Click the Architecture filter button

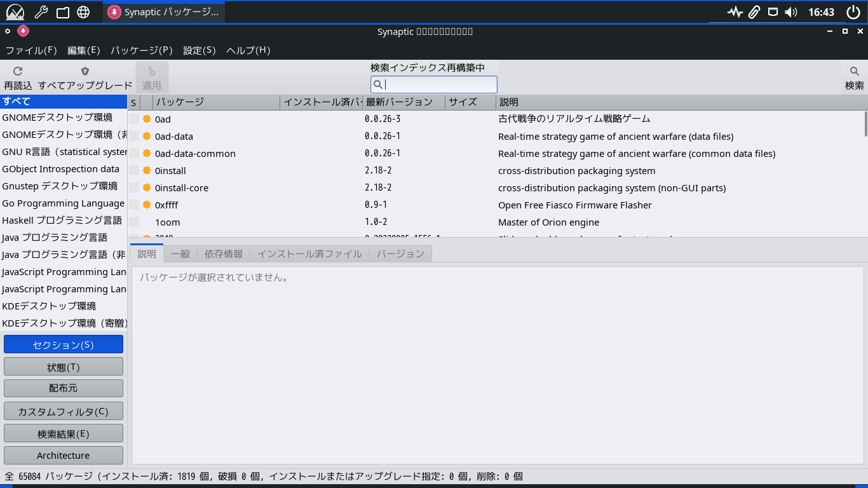[x=64, y=456]
